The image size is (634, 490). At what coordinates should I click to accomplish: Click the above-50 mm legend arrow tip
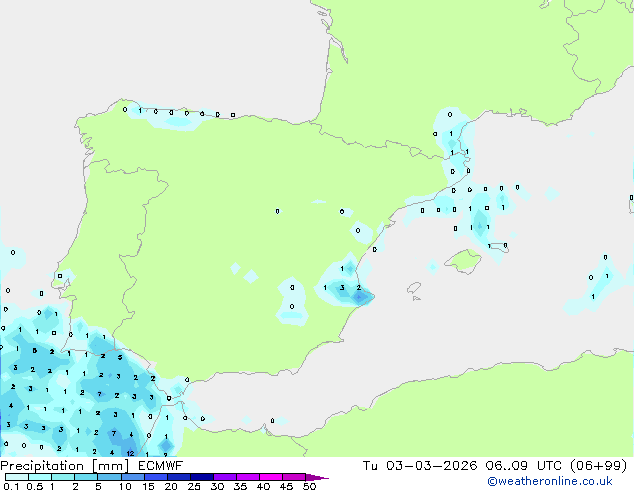(317, 477)
